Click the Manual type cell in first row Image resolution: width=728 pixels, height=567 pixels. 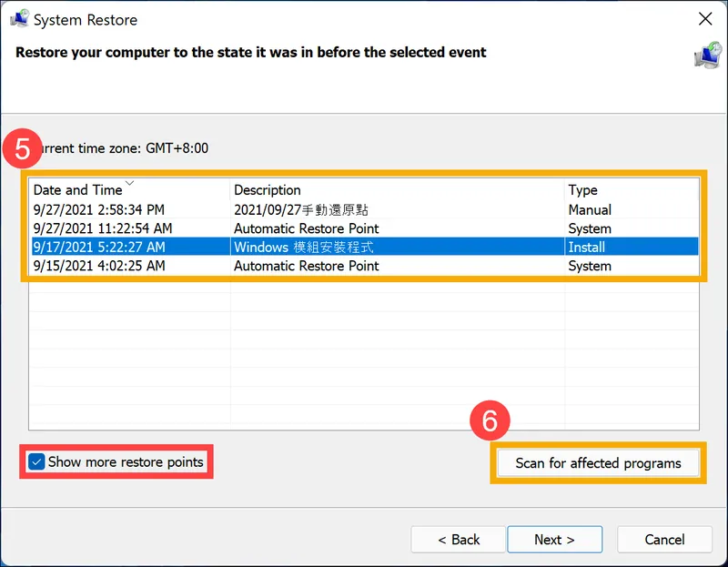coord(590,209)
